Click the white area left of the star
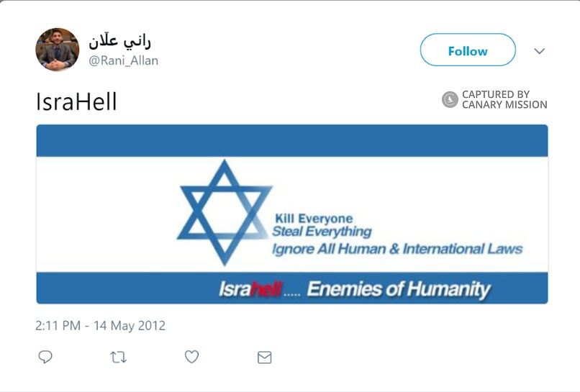This screenshot has height=392, width=580. click(x=108, y=216)
